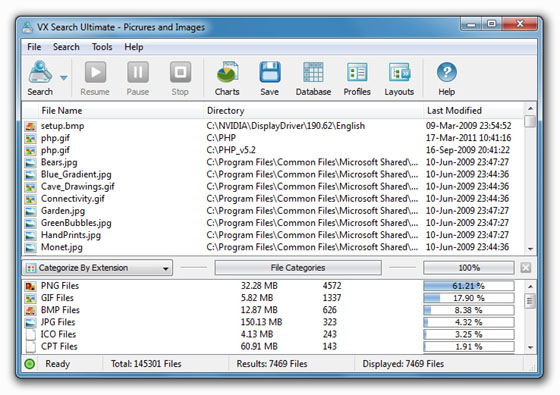560x395 pixels.
Task: Click Displayed: 7469 Files in status bar
Action: tap(403, 364)
